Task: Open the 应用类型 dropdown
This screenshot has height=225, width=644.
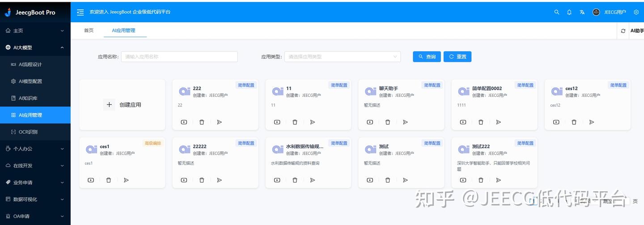Action: click(343, 56)
